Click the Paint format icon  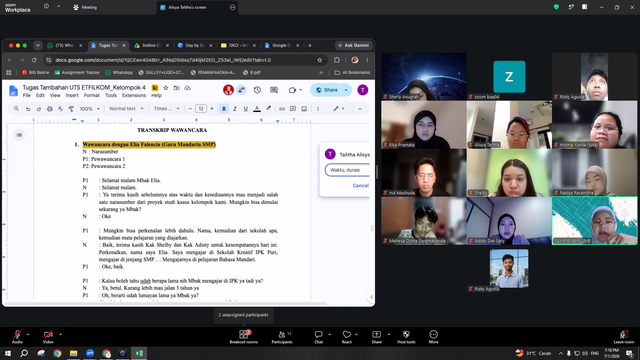(x=71, y=109)
